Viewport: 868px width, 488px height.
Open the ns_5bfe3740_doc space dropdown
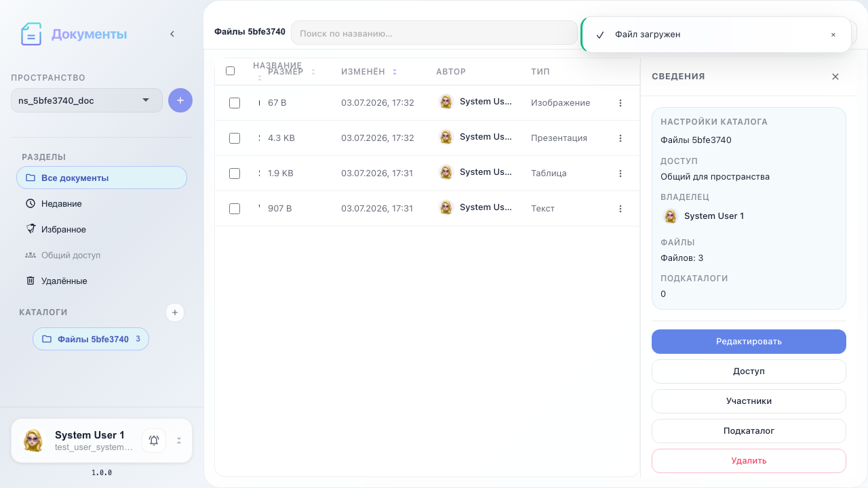pyautogui.click(x=87, y=100)
